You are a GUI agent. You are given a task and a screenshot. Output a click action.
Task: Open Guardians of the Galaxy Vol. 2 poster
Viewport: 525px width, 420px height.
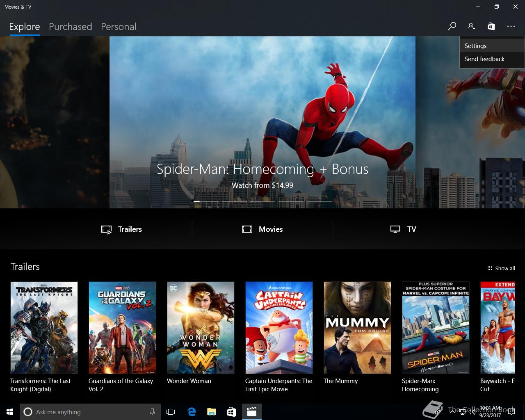click(x=122, y=327)
